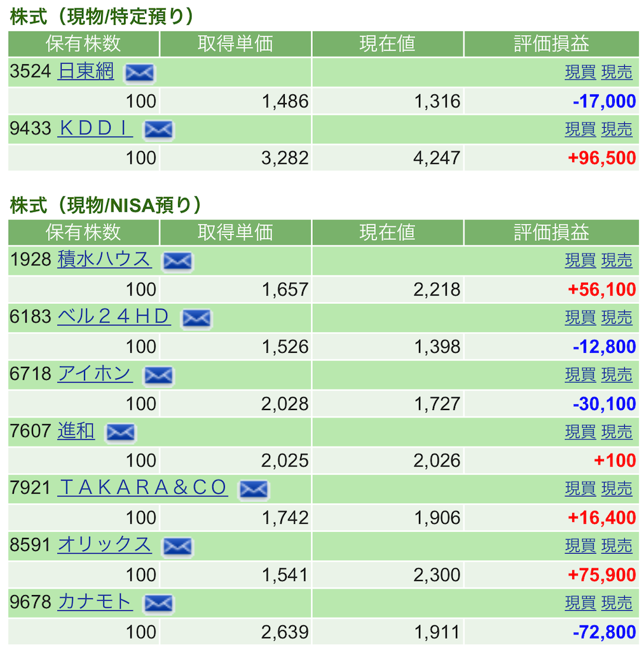Screen dimensions: 644x651
Task: Click 現買 for オリックス
Action: 580,546
